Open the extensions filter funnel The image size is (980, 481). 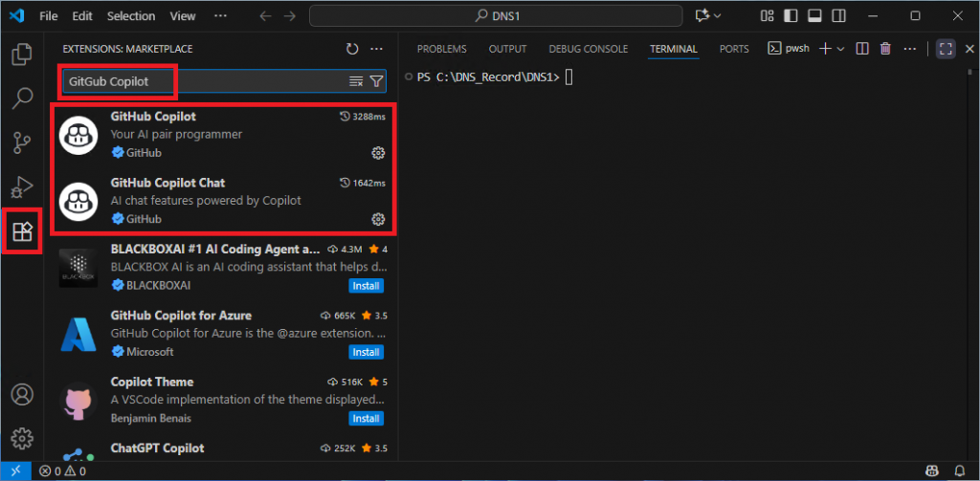click(376, 81)
